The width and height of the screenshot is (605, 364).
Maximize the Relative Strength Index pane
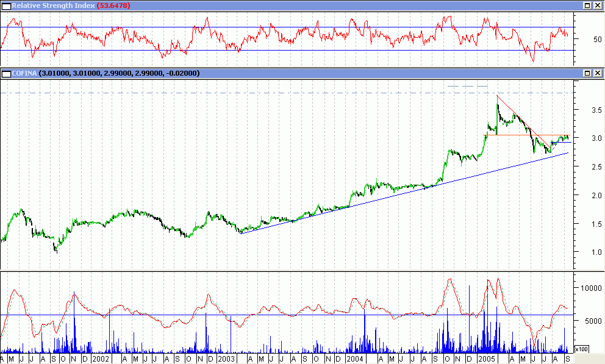pyautogui.click(x=587, y=5)
